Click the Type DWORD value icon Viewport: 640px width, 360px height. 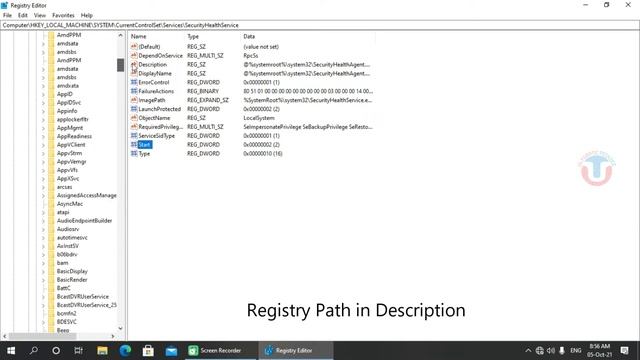(134, 153)
